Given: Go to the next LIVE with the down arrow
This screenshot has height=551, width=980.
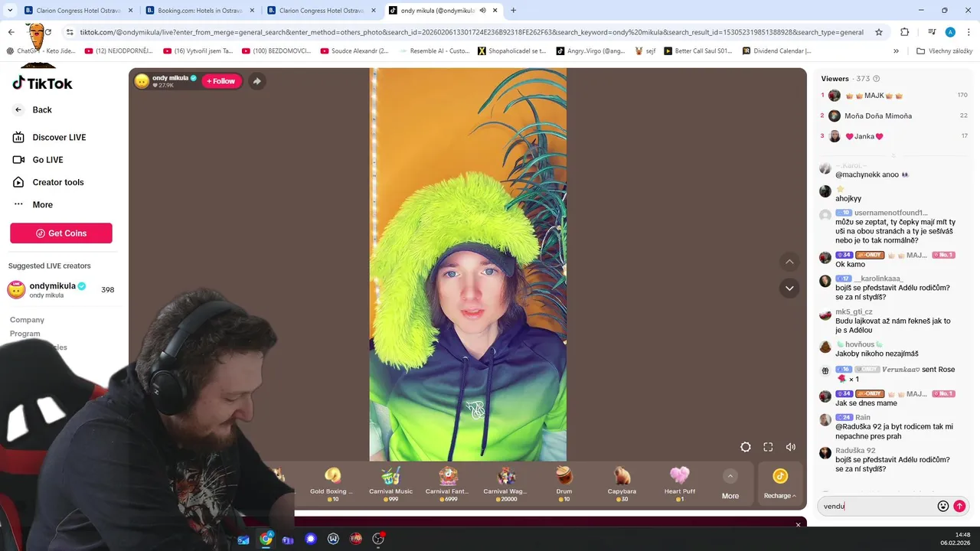Looking at the screenshot, I should (x=789, y=289).
